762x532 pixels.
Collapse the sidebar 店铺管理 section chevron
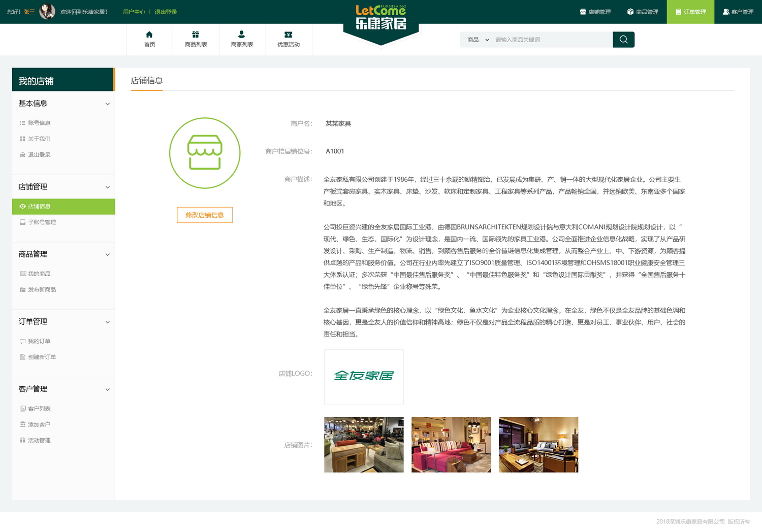[x=107, y=187]
